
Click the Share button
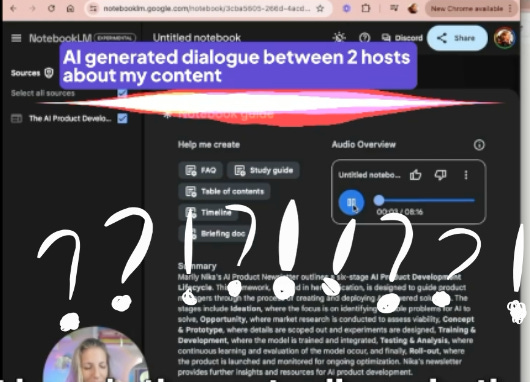pyautogui.click(x=457, y=38)
